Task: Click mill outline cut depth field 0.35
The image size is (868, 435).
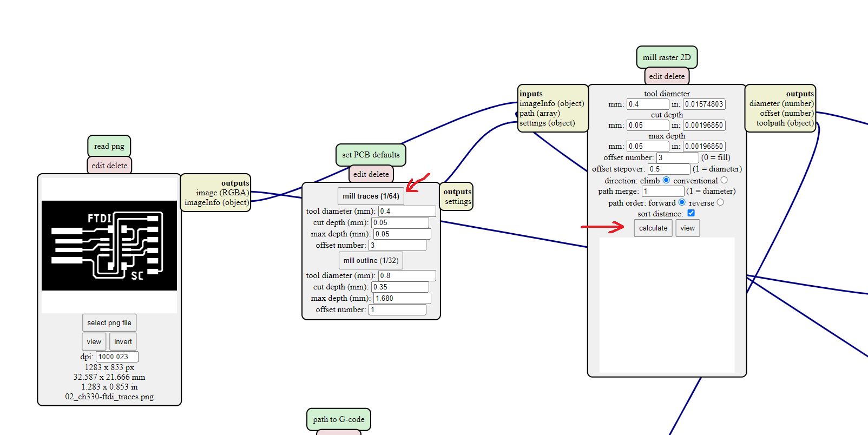Action: click(400, 287)
